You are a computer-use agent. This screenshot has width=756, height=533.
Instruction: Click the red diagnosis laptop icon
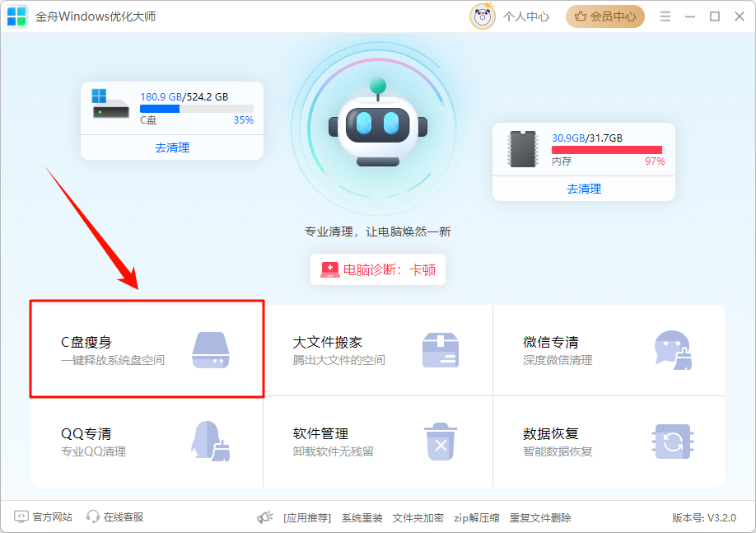pos(330,269)
